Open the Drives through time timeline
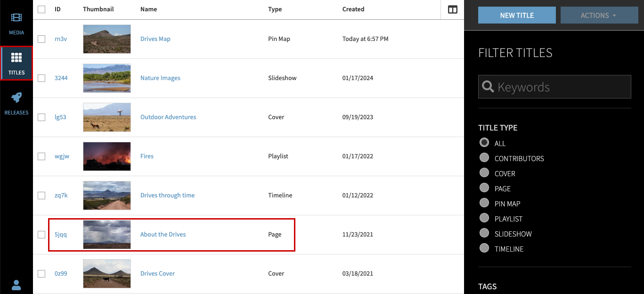644x294 pixels. [167, 195]
